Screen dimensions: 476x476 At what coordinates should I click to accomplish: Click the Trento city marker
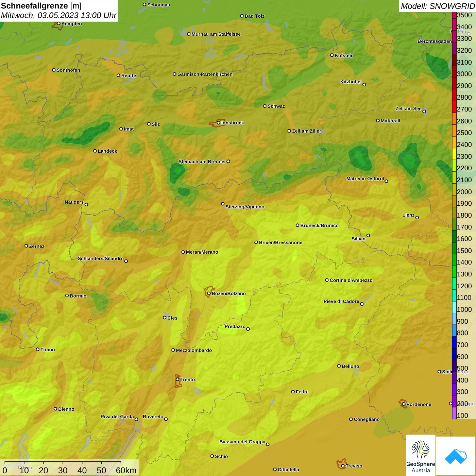point(177,379)
